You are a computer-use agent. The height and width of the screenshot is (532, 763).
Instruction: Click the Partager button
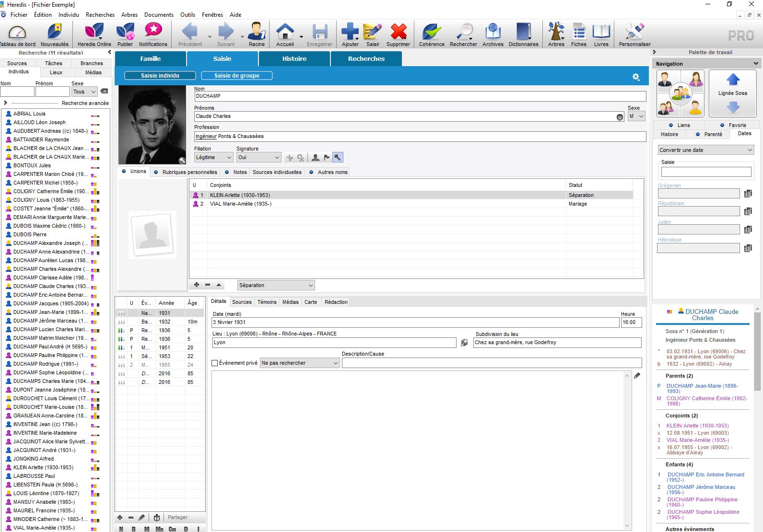tap(177, 517)
